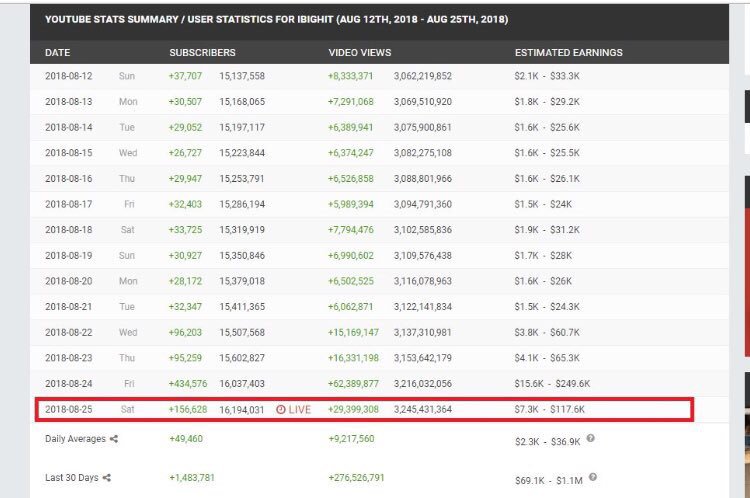Click total views 3,153,642,179
Image resolution: width=750 pixels, height=498 pixels.
pyautogui.click(x=423, y=358)
